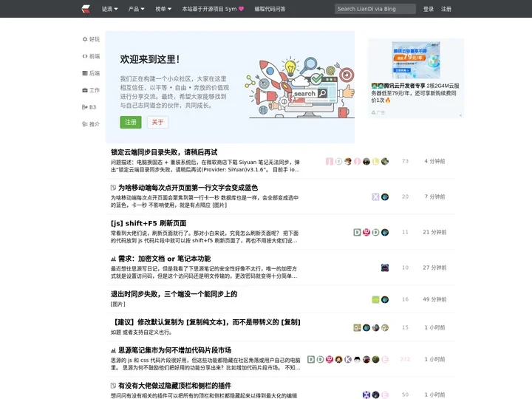Open post 【建议】修改默认复制为【复制纯文本】
The image size is (532, 399).
click(x=206, y=322)
